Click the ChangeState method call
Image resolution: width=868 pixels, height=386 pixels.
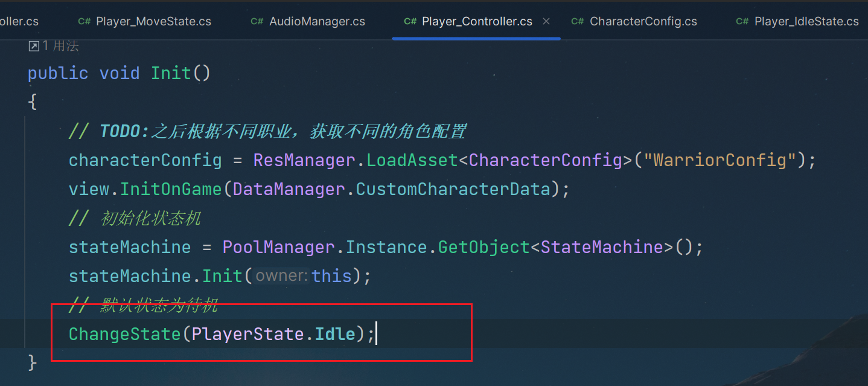click(x=124, y=334)
